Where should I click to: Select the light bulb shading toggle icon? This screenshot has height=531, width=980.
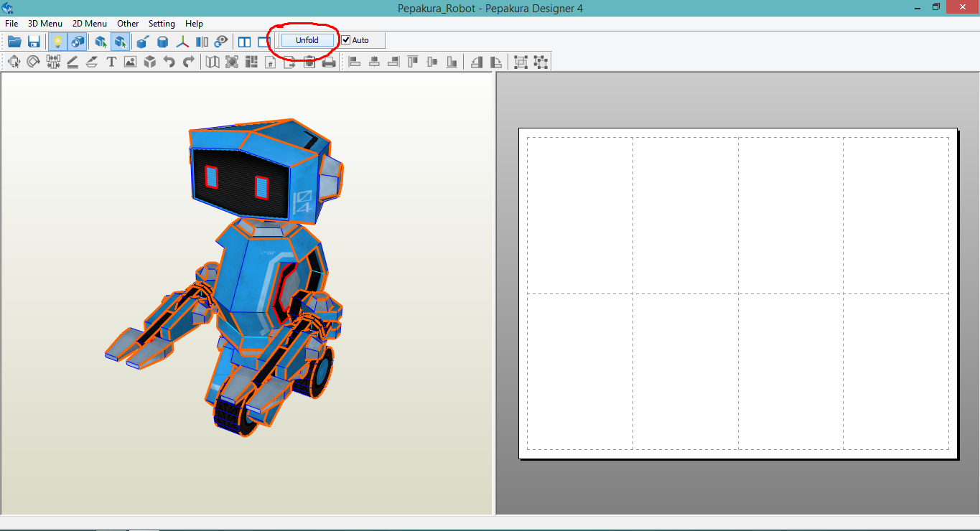57,41
